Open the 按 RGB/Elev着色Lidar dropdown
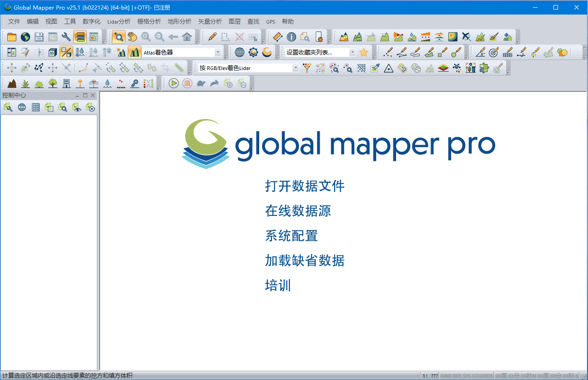 [295, 68]
